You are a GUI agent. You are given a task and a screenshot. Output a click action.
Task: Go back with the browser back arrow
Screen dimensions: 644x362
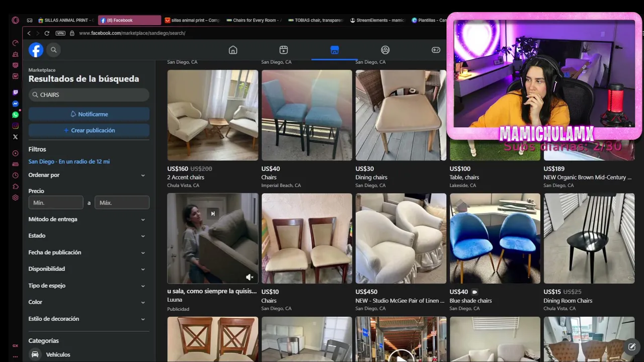pyautogui.click(x=29, y=33)
